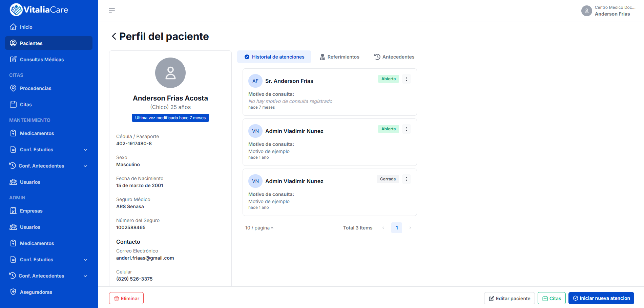Open options menu for Abierta Admin Vladimir Nunez attention

pyautogui.click(x=407, y=129)
